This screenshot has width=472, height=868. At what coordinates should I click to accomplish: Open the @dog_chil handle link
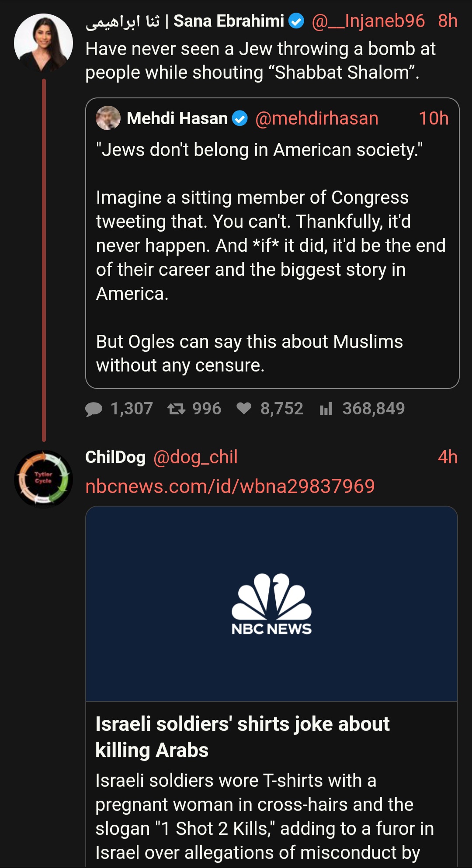coord(195,457)
